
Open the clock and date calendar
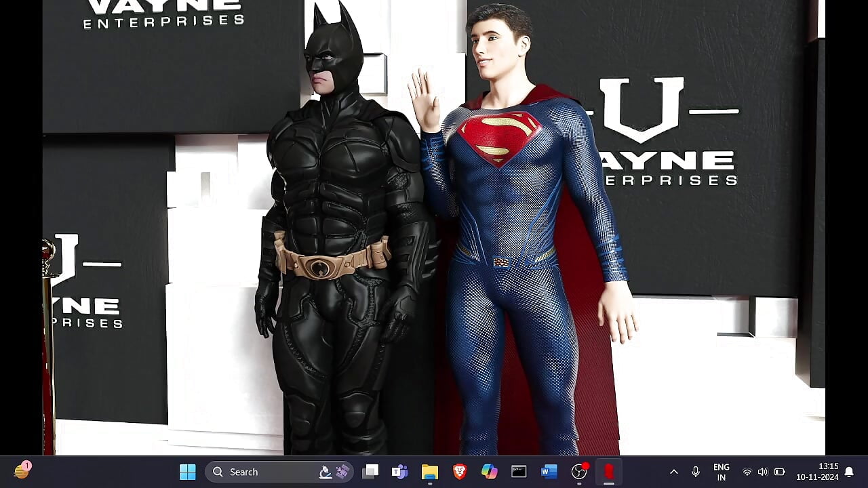coord(817,472)
